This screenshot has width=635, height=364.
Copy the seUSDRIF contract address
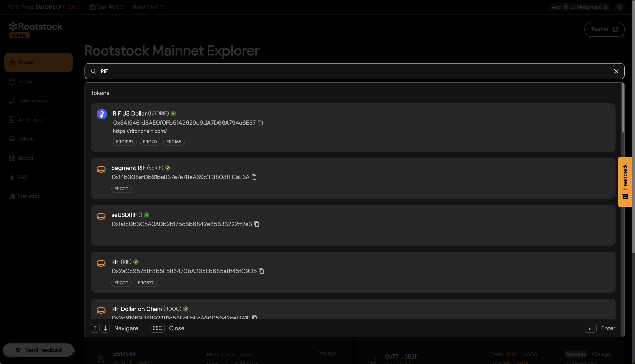(x=257, y=224)
